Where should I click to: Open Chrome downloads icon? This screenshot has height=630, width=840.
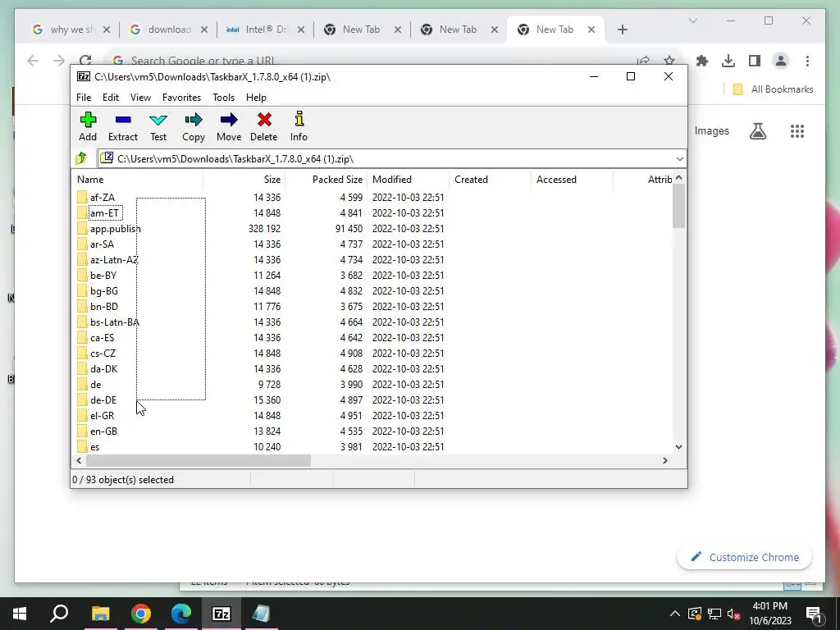[x=728, y=61]
